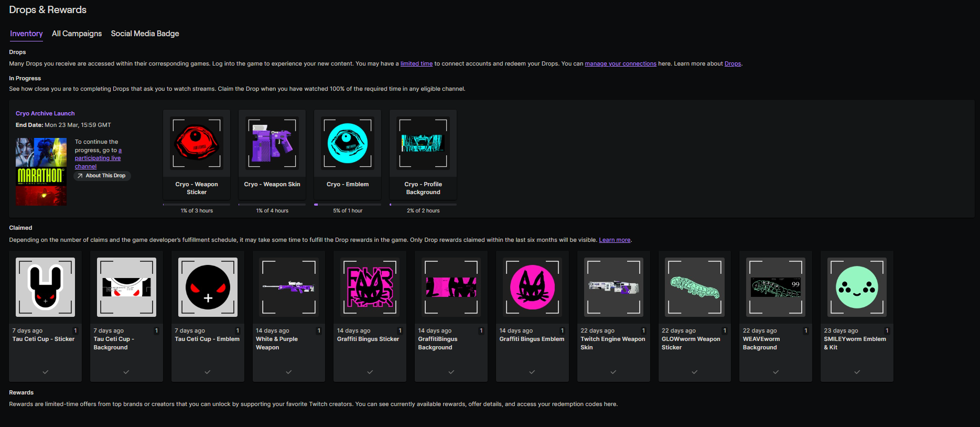Open the Tau Ceti Cup Sticker rabbit icon

click(x=46, y=287)
